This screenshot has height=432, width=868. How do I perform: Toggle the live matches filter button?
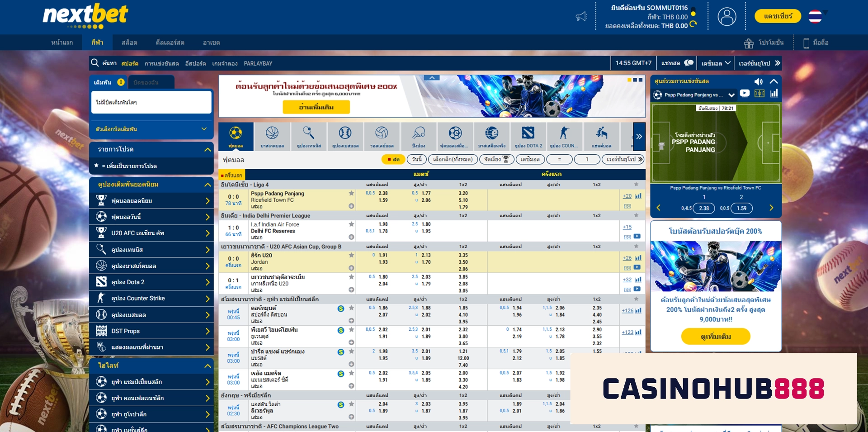coord(393,159)
